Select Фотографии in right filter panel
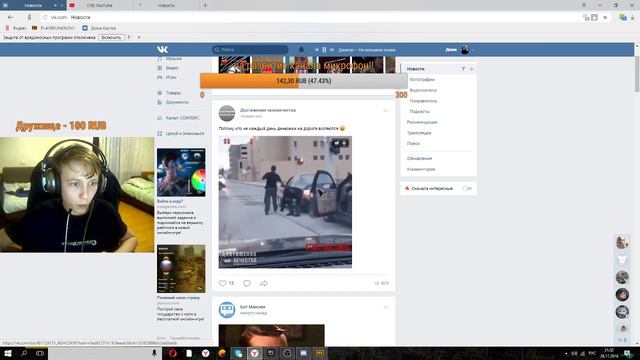 [422, 80]
